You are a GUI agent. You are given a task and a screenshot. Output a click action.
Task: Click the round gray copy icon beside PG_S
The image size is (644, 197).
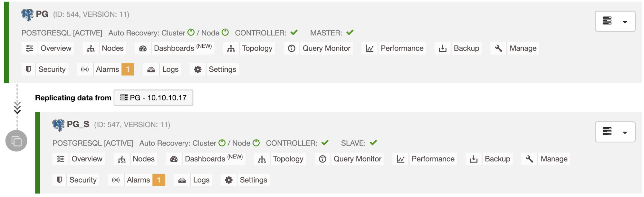(16, 141)
